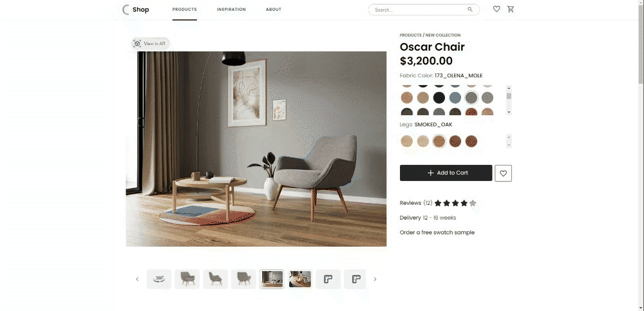Image resolution: width=644 pixels, height=311 pixels.
Task: Add chair to favorites with heart button
Action: pyautogui.click(x=503, y=173)
